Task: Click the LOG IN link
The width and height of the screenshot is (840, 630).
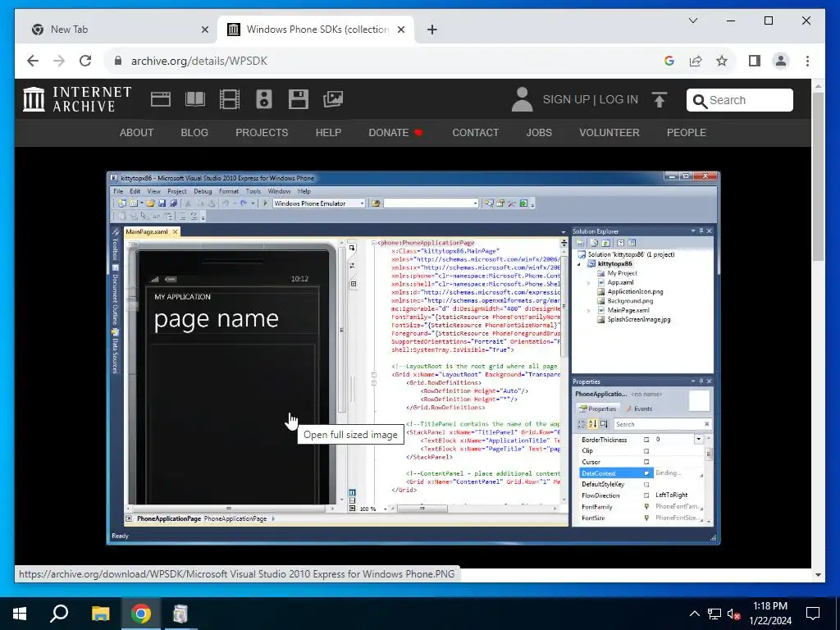Action: (x=619, y=99)
